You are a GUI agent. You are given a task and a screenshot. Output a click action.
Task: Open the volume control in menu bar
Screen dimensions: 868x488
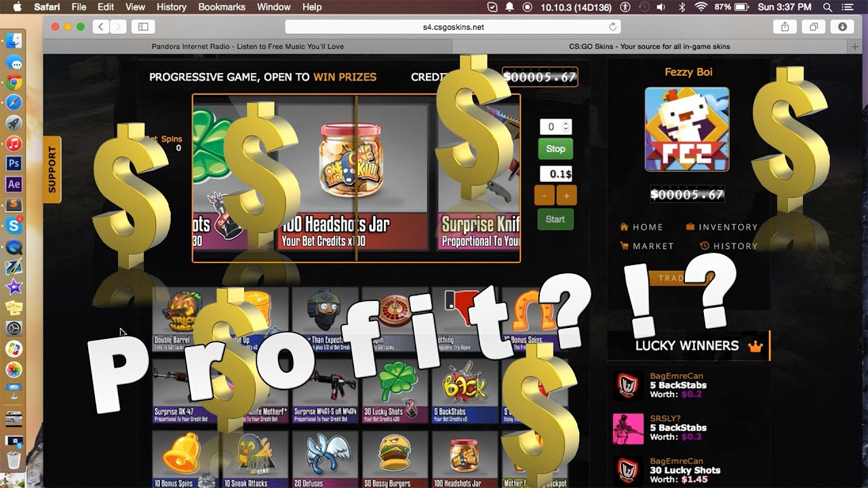[662, 7]
